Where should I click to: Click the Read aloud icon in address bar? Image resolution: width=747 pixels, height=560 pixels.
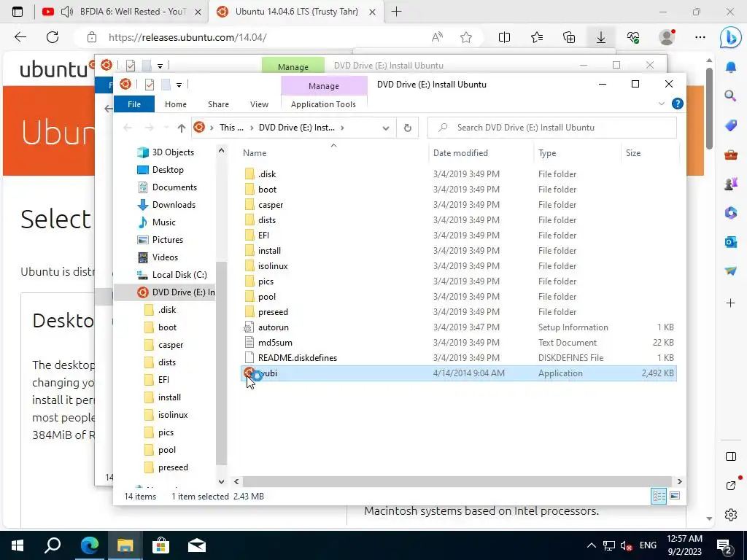[437, 37]
